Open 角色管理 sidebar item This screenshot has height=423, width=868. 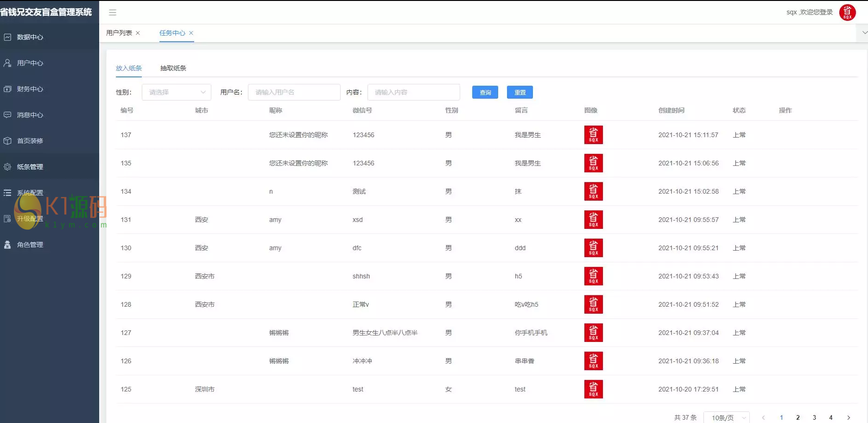point(30,245)
